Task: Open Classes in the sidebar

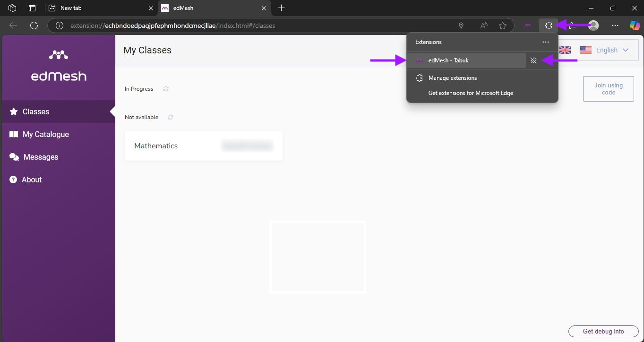Action: click(x=59, y=111)
